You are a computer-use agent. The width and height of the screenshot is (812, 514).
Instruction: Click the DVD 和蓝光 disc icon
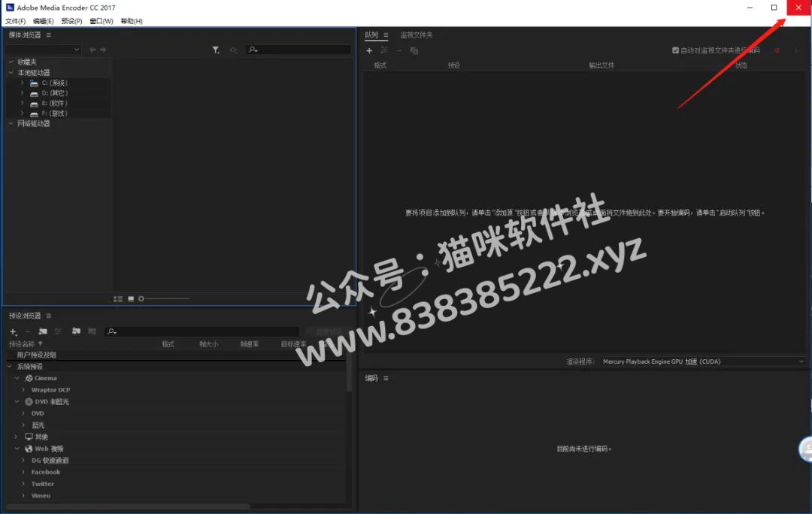coord(29,402)
